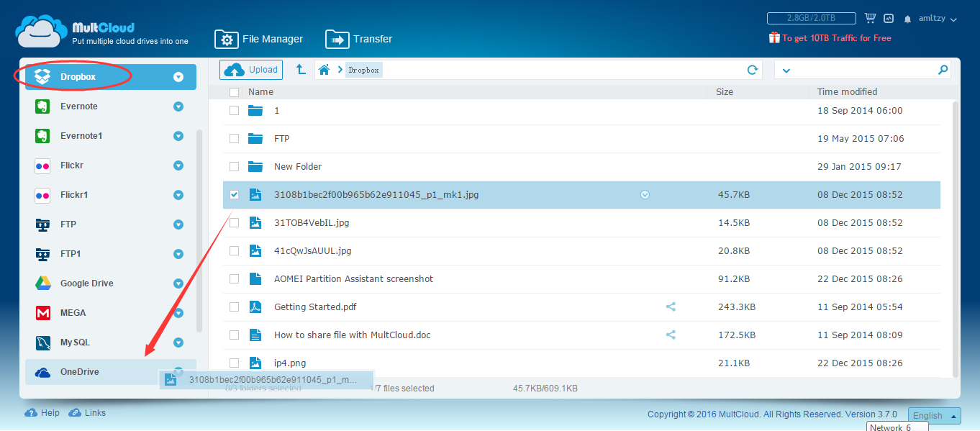
Task: Click the search input field
Action: pos(863,70)
